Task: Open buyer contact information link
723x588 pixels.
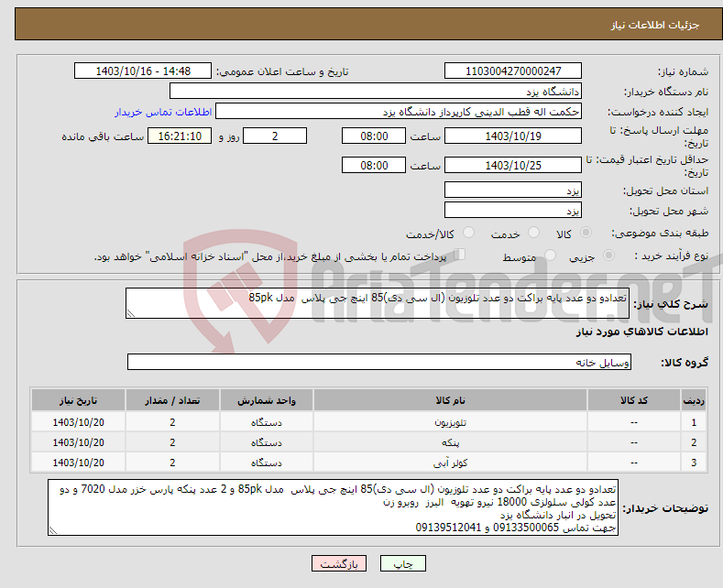Action: pos(163,112)
